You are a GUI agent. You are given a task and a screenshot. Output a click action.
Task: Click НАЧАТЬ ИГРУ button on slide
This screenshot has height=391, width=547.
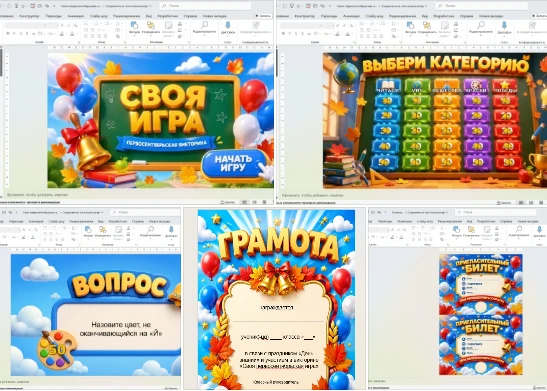pos(233,163)
